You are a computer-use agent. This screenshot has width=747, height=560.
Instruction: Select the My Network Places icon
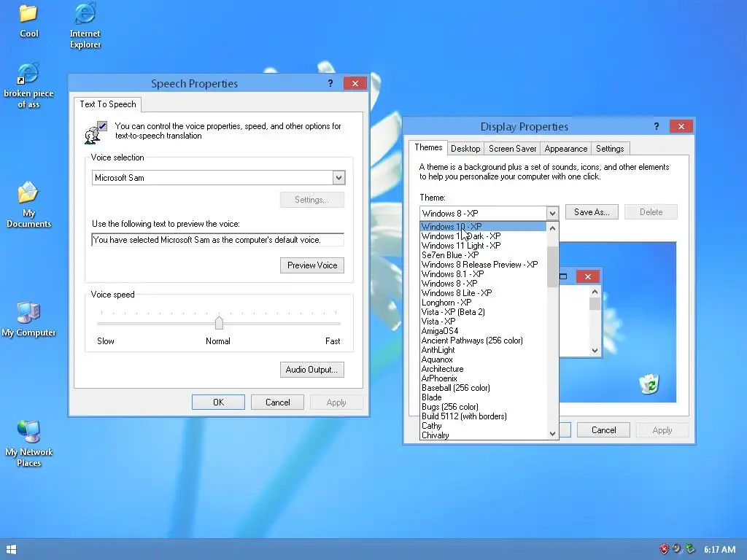click(28, 444)
